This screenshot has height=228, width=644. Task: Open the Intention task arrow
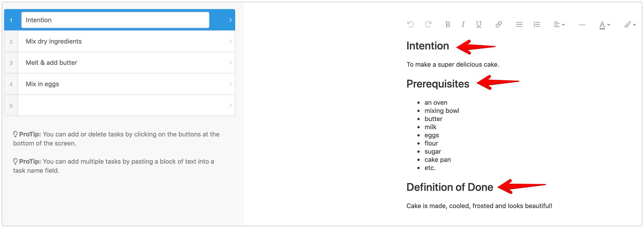click(230, 20)
